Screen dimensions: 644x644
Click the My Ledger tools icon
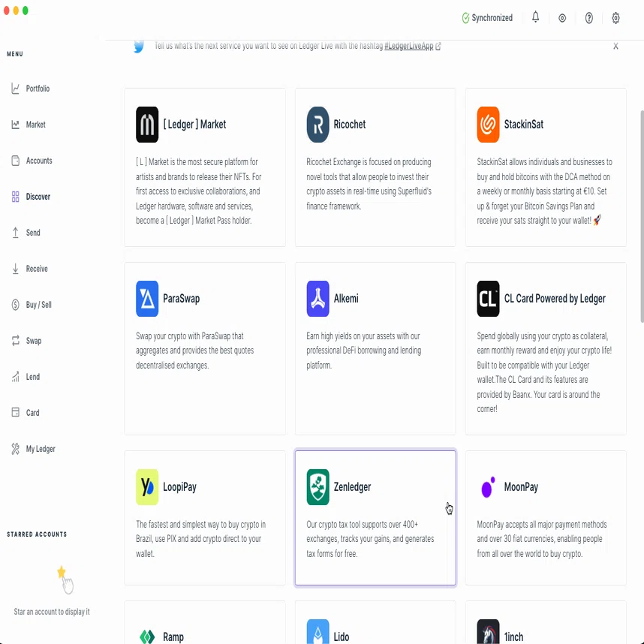tap(15, 449)
